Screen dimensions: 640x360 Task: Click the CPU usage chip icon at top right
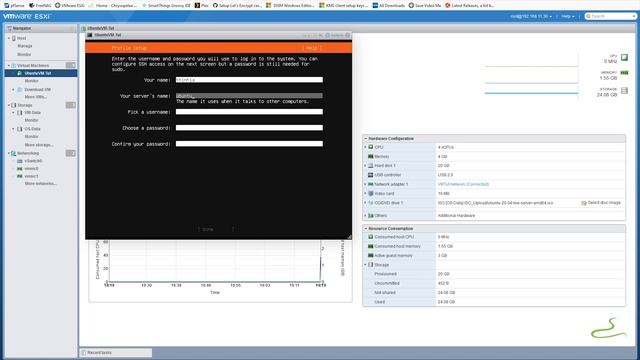(624, 58)
